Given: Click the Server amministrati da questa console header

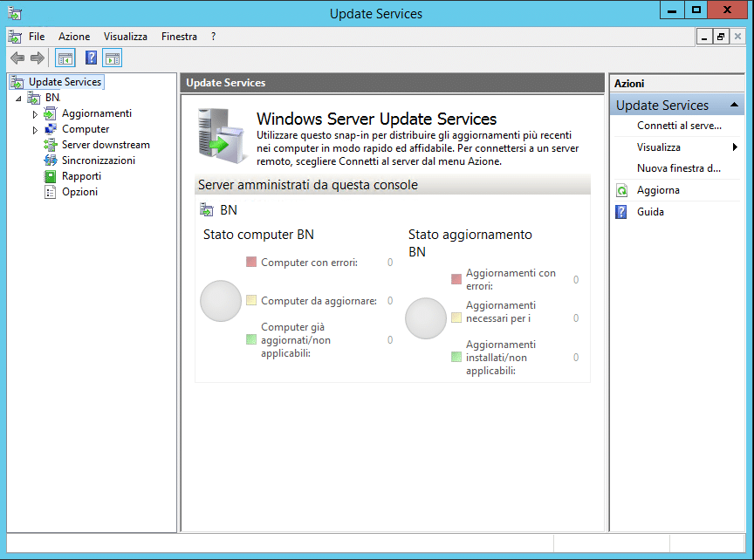Looking at the screenshot, I should coord(393,185).
